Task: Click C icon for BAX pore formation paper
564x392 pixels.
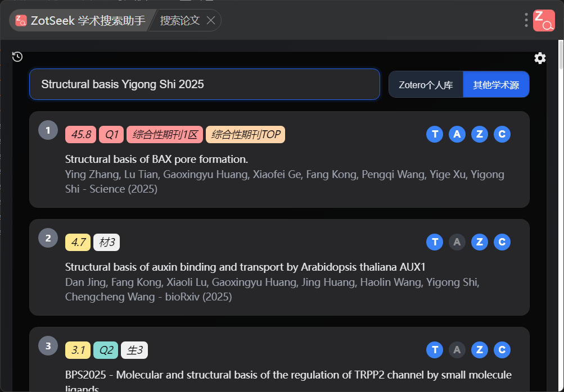Action: pos(502,134)
